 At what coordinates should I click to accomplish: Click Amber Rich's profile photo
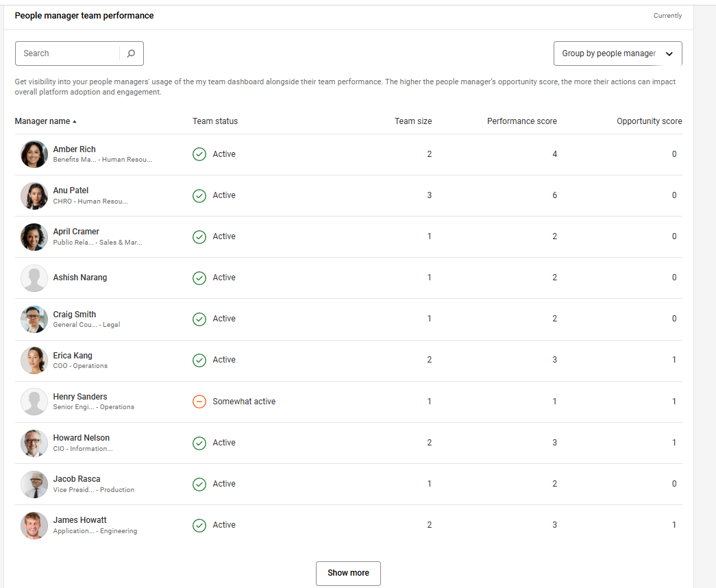pyautogui.click(x=34, y=154)
